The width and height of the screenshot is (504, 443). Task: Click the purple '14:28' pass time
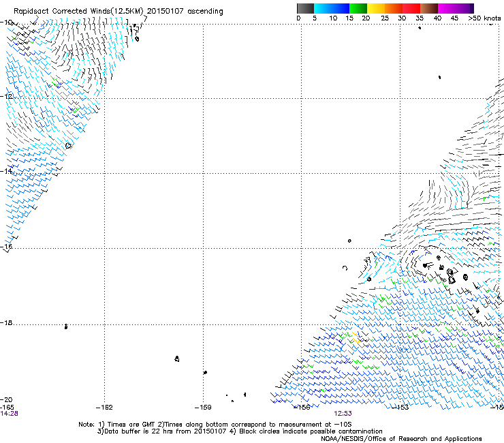click(9, 414)
